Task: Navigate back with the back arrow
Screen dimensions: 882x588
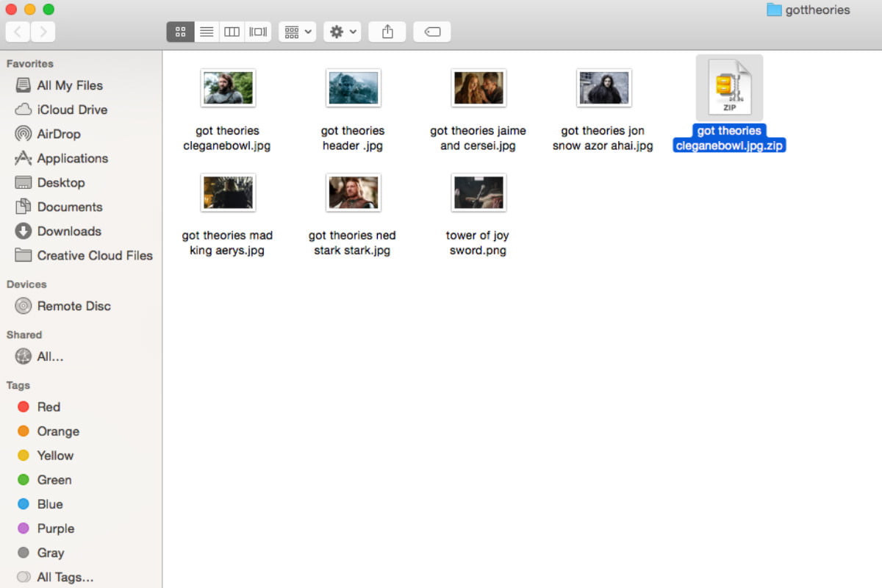Action: [17, 32]
